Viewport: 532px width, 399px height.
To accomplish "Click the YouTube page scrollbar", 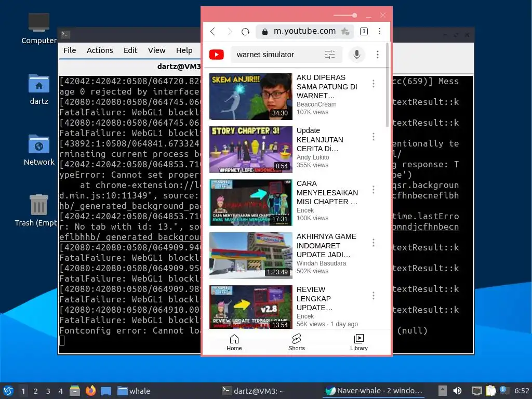I will pyautogui.click(x=387, y=85).
